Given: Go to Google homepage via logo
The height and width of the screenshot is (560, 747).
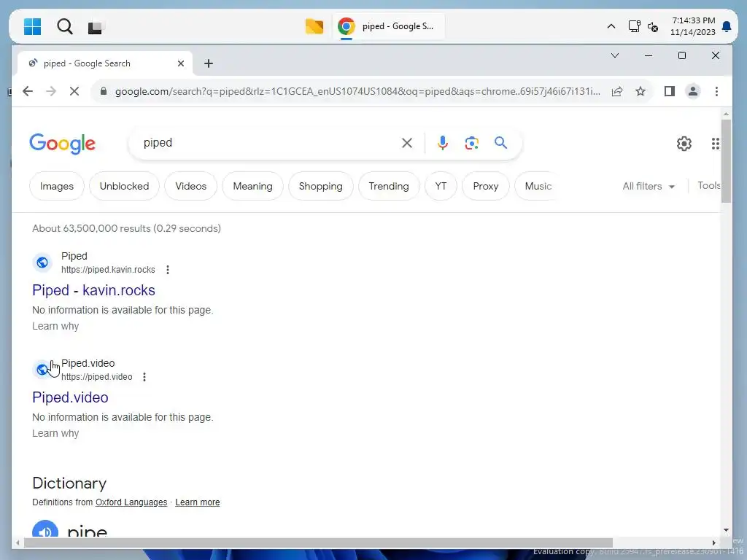Looking at the screenshot, I should point(63,144).
